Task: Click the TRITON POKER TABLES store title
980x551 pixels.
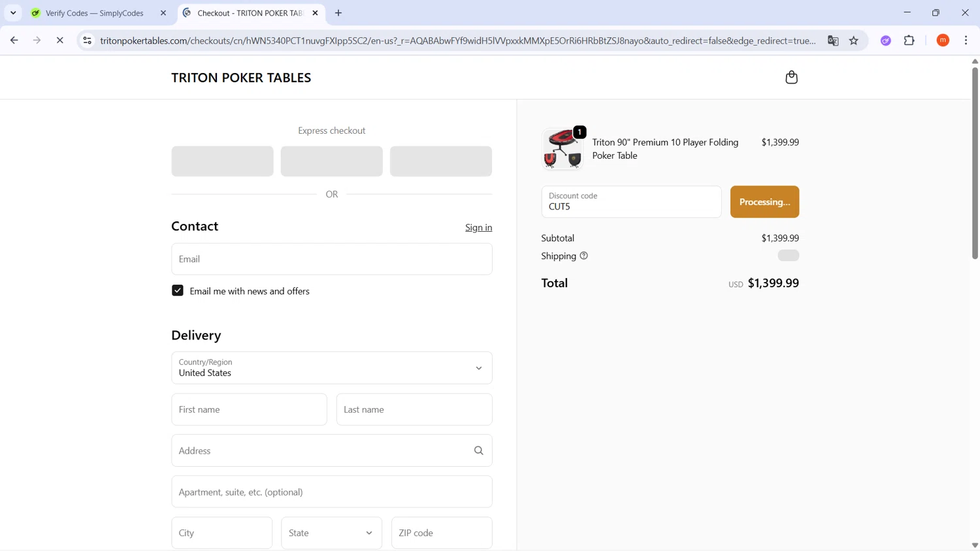Action: tap(241, 78)
